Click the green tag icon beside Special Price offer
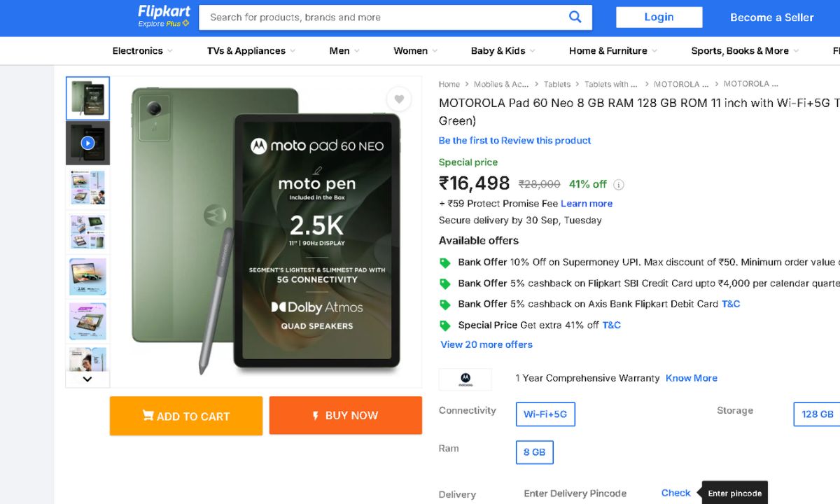The height and width of the screenshot is (504, 840). [x=444, y=325]
